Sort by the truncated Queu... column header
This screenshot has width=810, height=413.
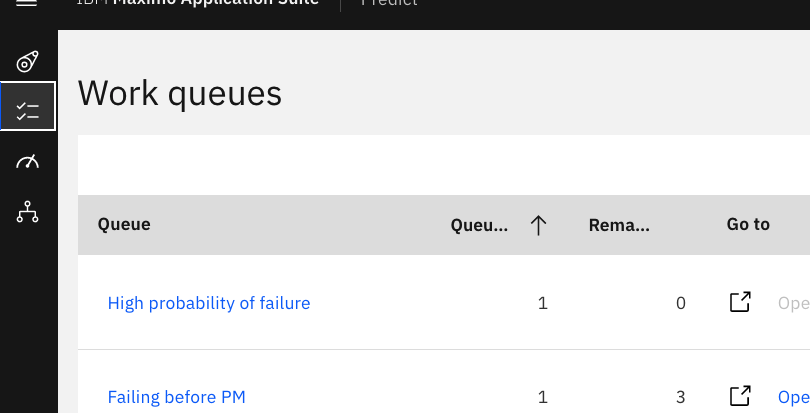coord(479,225)
